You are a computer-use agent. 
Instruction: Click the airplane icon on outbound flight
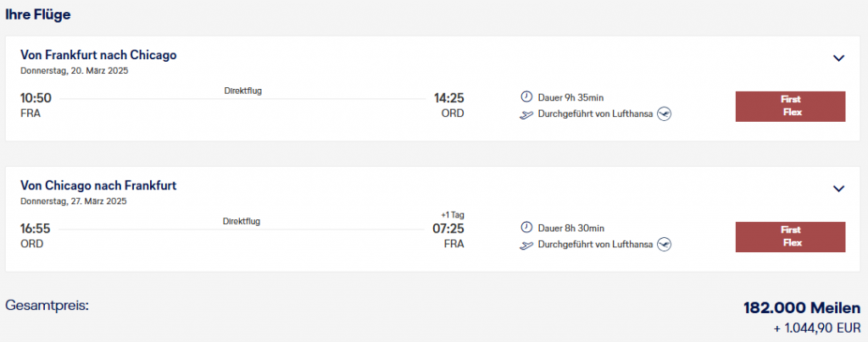(x=526, y=114)
